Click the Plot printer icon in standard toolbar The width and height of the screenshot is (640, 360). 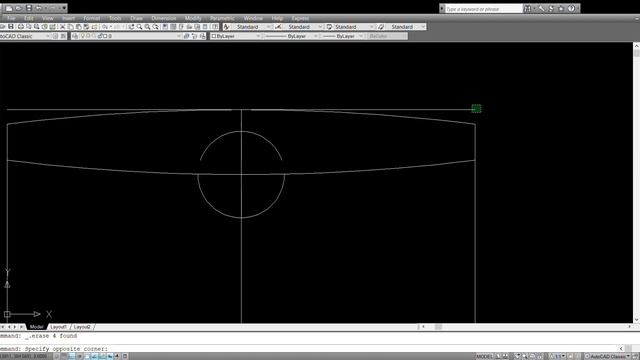pyautogui.click(x=20, y=27)
